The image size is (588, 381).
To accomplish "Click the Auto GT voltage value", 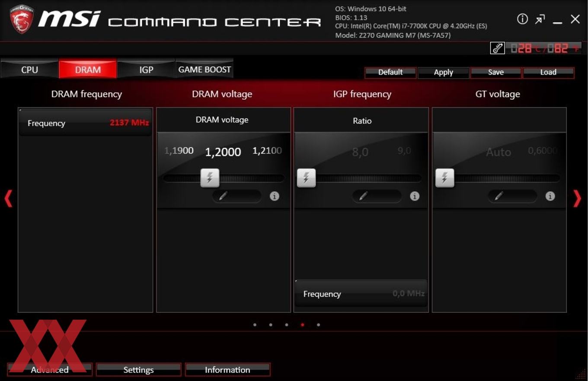I will 499,152.
